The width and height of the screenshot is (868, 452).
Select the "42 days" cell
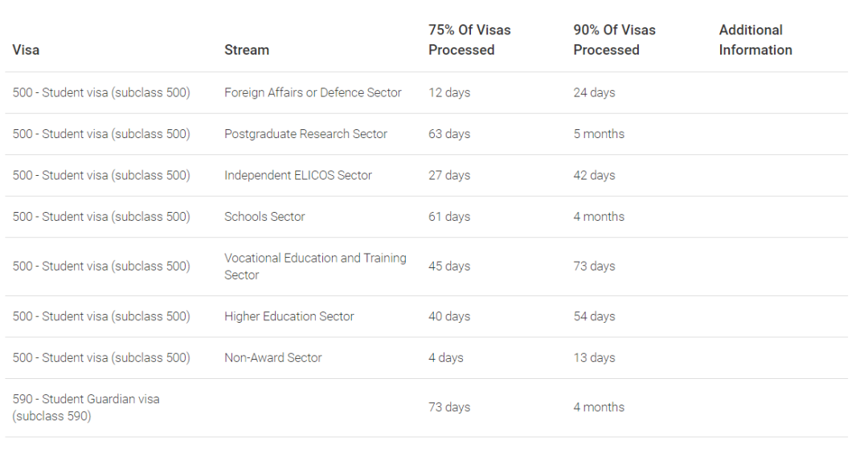(594, 175)
